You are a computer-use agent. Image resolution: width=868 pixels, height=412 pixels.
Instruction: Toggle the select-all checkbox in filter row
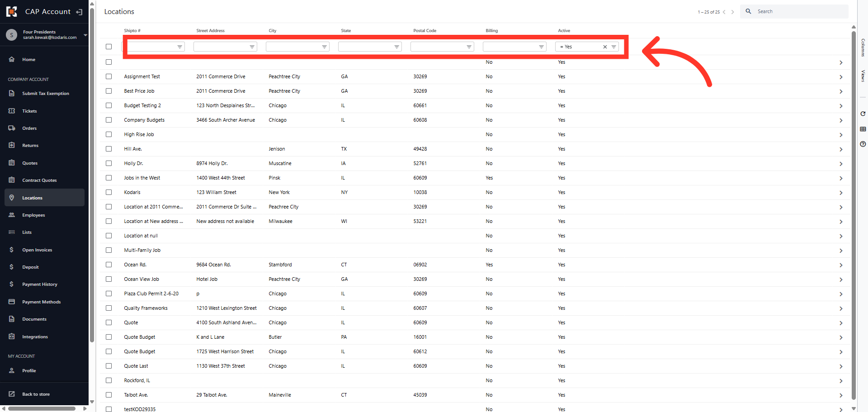point(108,47)
